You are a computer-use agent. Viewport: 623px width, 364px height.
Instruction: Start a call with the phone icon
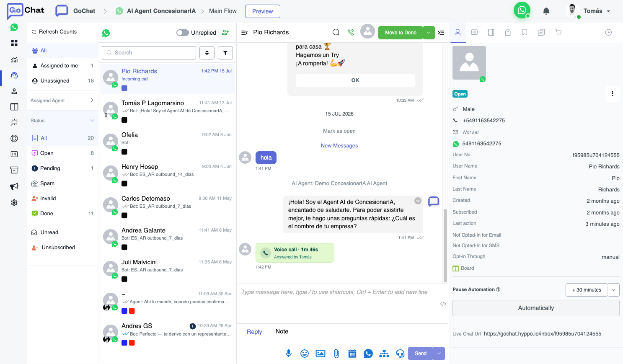pyautogui.click(x=351, y=32)
